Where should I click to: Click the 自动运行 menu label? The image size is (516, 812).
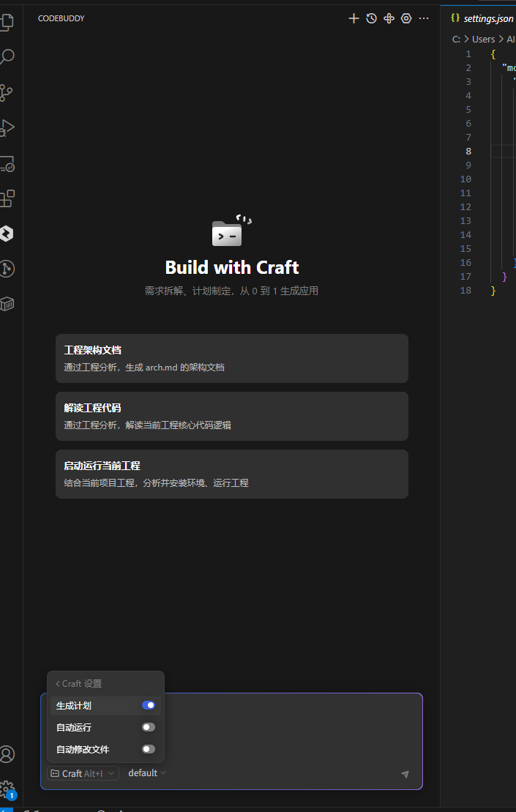[x=74, y=728]
